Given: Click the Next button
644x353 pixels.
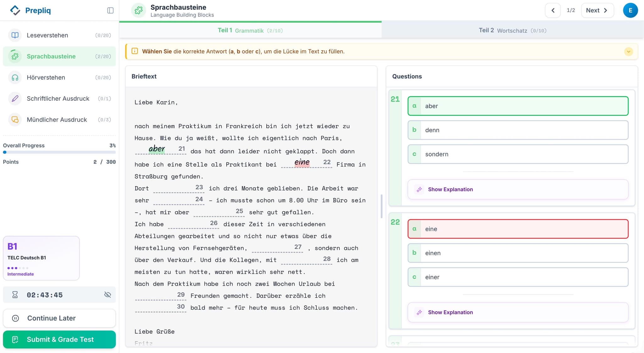Looking at the screenshot, I should coord(597,10).
